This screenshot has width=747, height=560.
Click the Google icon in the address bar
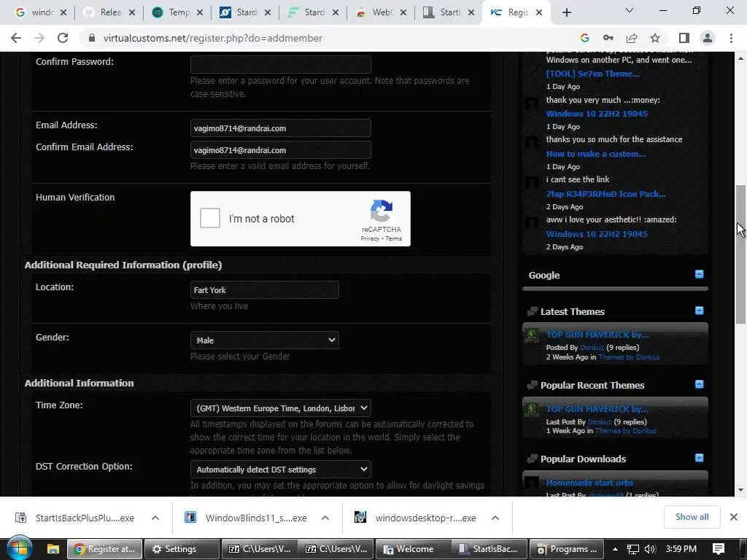[x=585, y=38]
